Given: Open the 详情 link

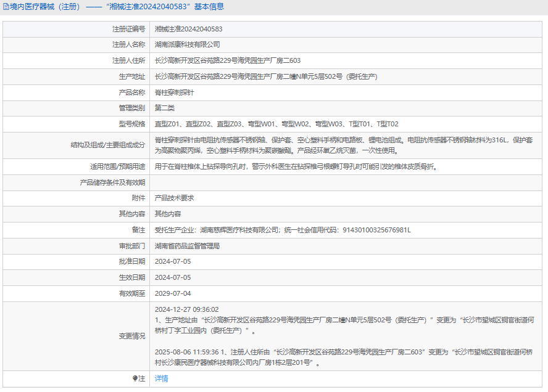Looking at the screenshot, I should 162,378.
